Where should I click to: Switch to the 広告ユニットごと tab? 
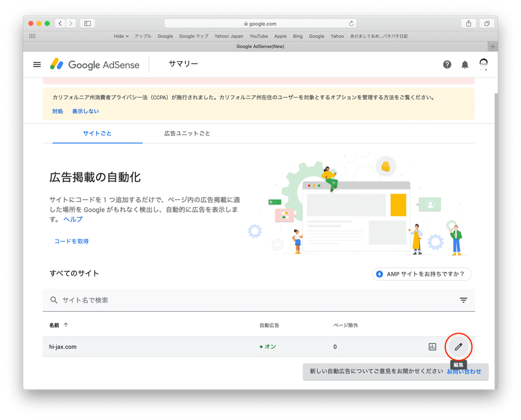(x=187, y=133)
